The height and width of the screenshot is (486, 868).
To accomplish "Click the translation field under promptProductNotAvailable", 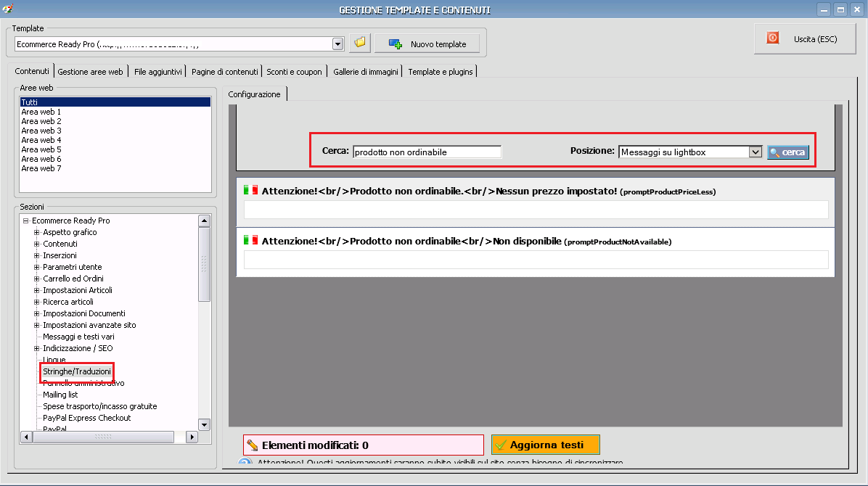I will click(x=536, y=260).
